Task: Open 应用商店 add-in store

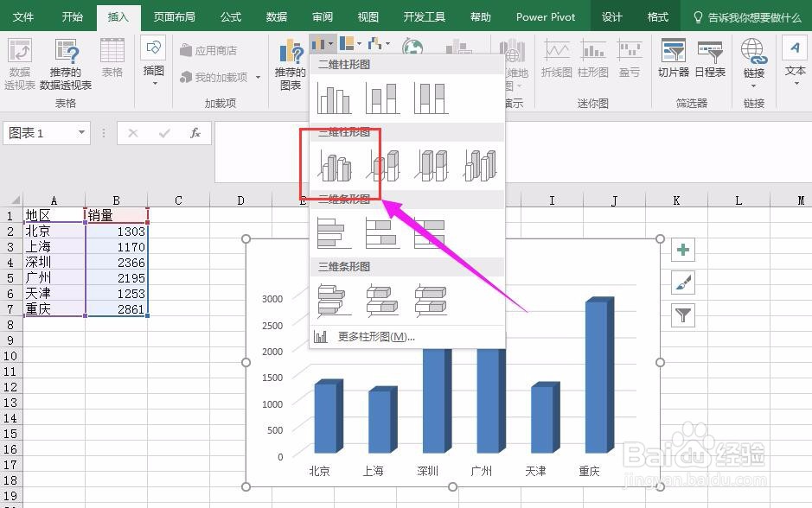Action: click(208, 51)
